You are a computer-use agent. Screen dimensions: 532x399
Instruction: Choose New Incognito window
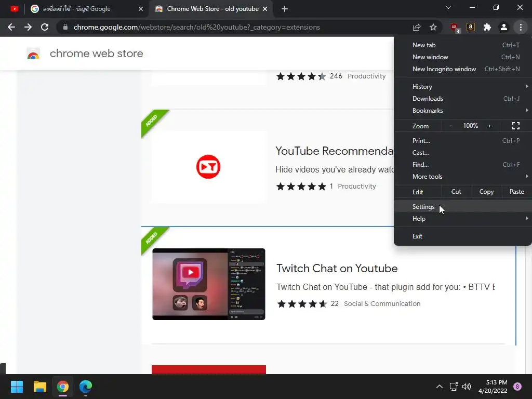pyautogui.click(x=463, y=69)
